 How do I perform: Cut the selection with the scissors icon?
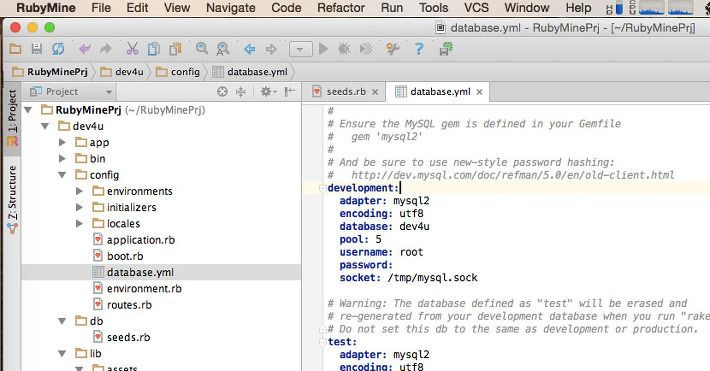pyautogui.click(x=132, y=48)
